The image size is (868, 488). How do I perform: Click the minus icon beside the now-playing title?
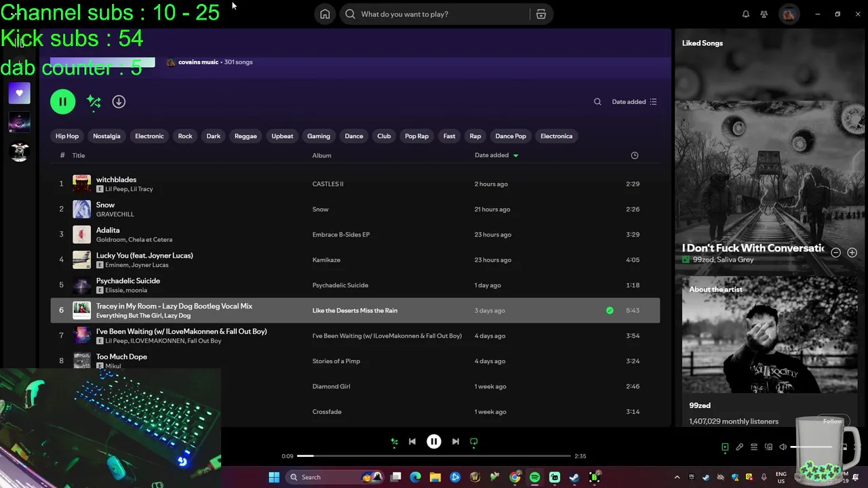[836, 252]
